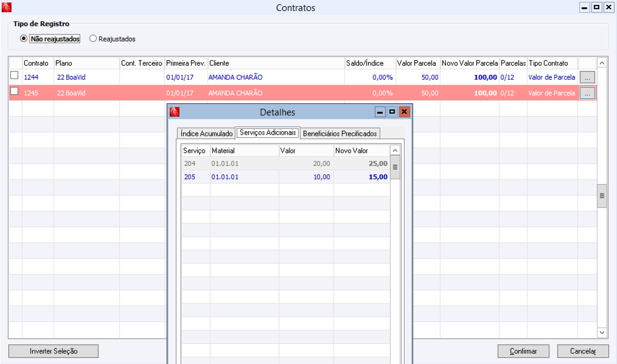Click the Contratos window app icon

coord(7,8)
